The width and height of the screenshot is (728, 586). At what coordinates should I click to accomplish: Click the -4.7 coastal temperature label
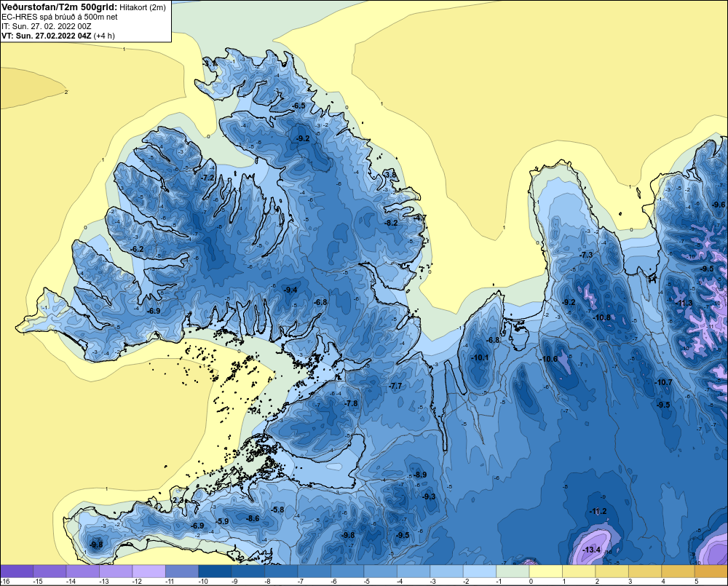click(420, 218)
